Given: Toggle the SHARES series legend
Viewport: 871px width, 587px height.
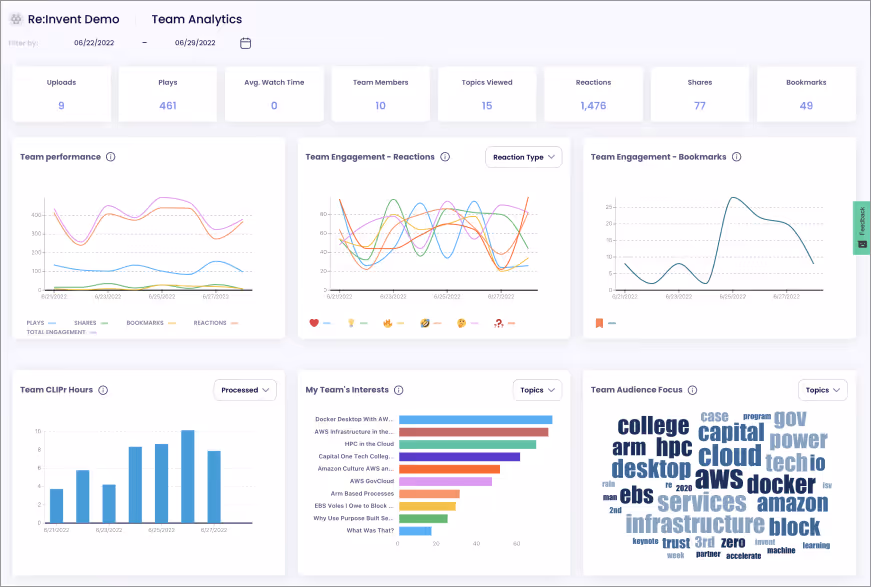Looking at the screenshot, I should tap(91, 323).
